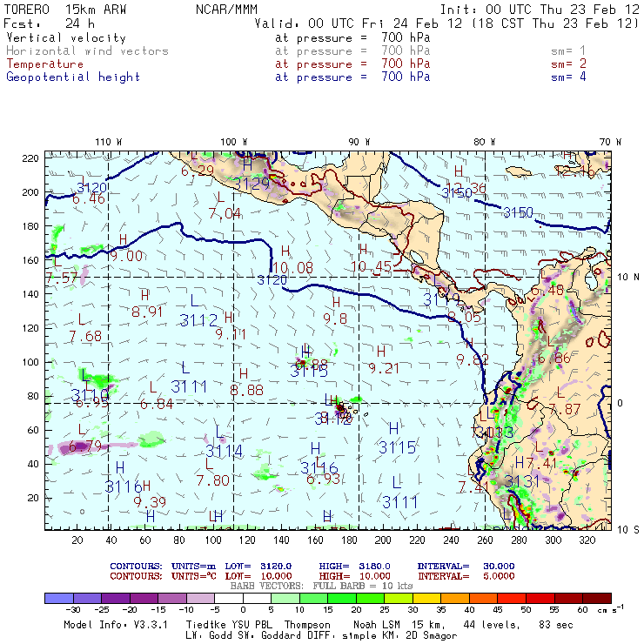Screen dimensions: 644x644
Task: Click the '83 sec' time step text
Action: [556, 625]
